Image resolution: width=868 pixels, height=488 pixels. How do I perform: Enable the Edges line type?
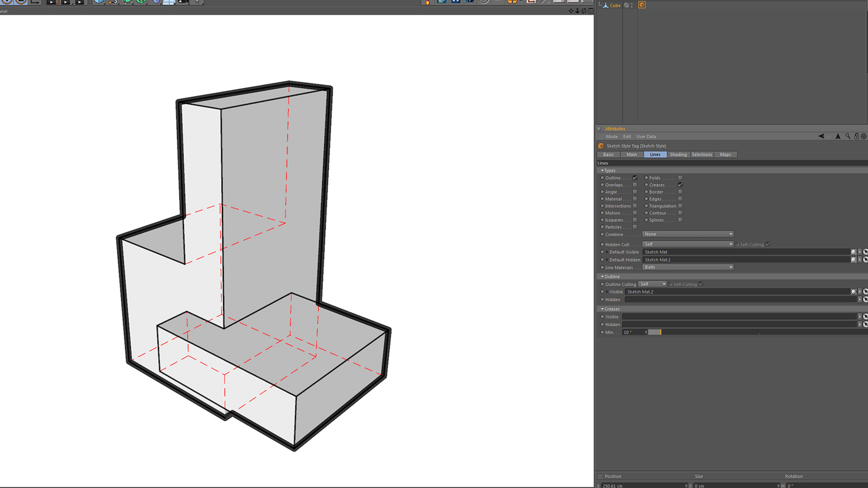[680, 199]
